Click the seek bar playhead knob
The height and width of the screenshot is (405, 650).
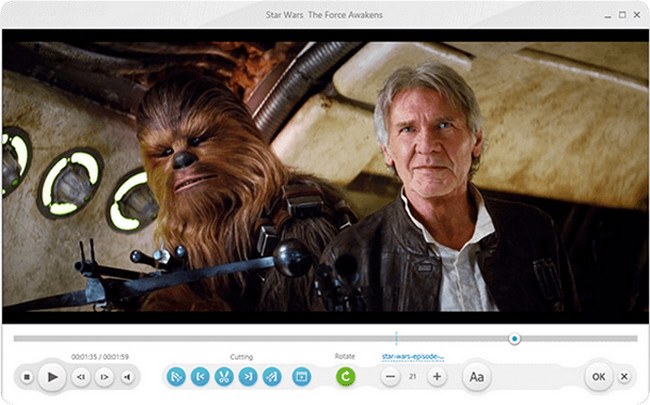point(514,339)
